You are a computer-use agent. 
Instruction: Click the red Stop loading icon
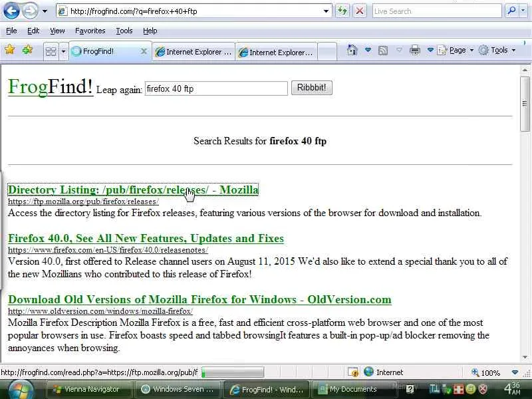click(360, 11)
